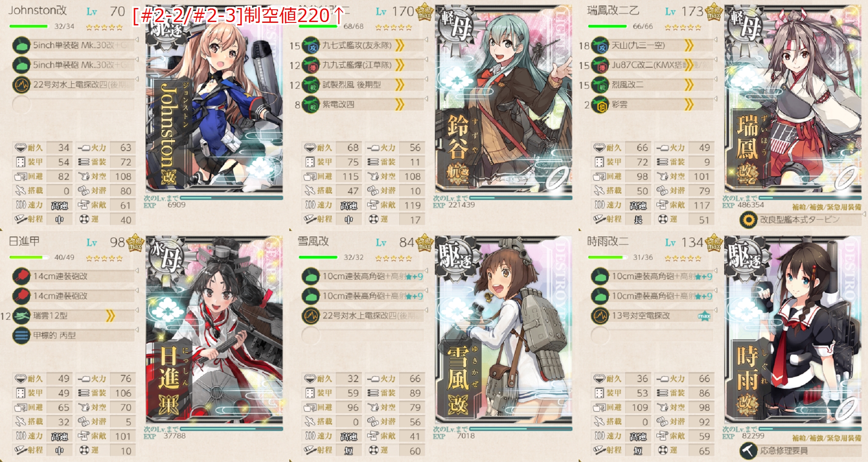The width and height of the screenshot is (868, 462).
Task: Click Johnston's first 5inch gun equipment icon
Action: [x=21, y=45]
